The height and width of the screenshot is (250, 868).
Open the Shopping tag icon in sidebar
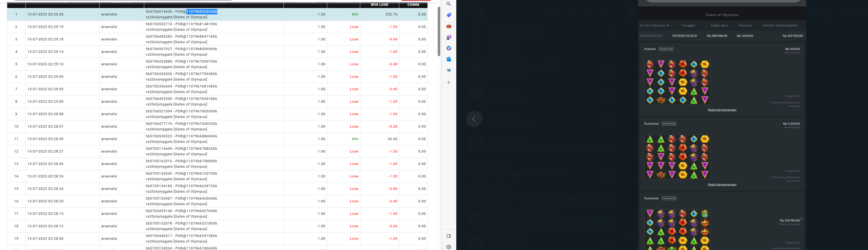(x=449, y=15)
